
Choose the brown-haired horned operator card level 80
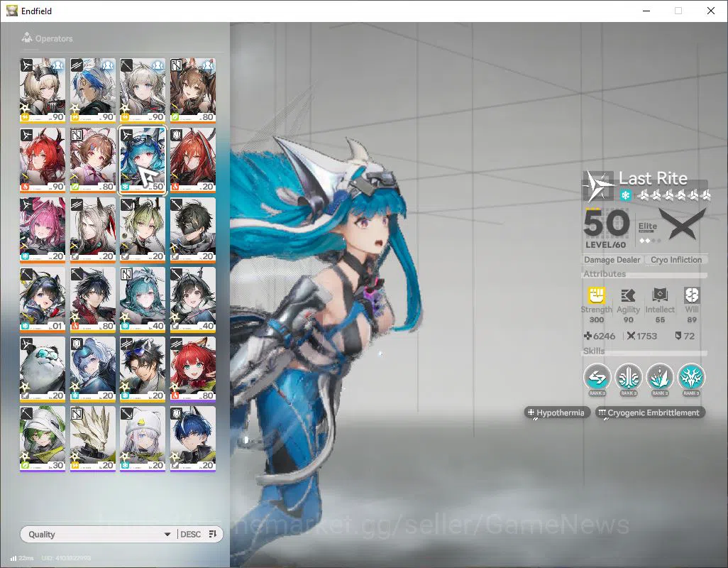coord(193,91)
